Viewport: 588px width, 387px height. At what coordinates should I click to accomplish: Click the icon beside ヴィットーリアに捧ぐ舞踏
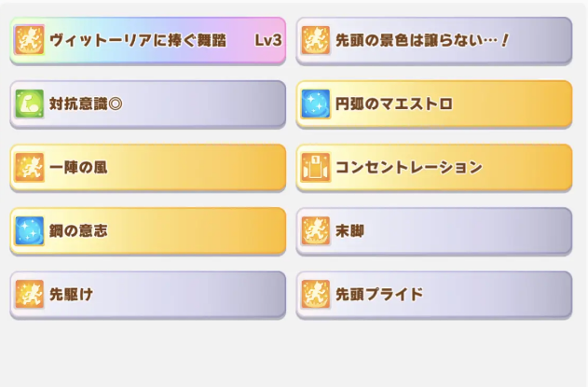30,40
